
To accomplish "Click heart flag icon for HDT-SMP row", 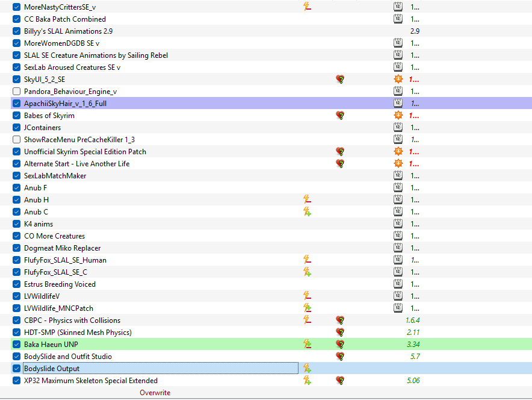I will (340, 333).
